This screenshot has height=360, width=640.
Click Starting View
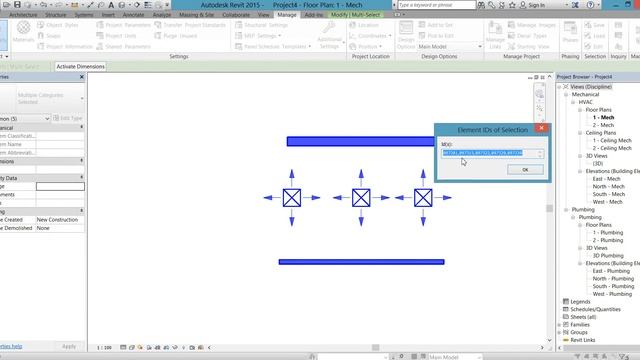[x=528, y=47]
